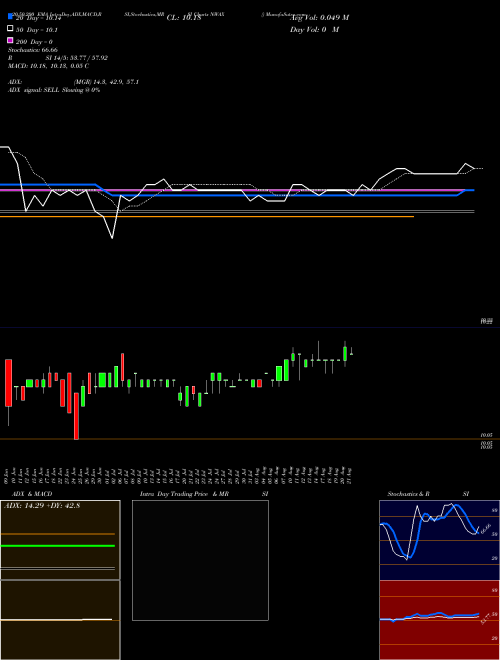500x660 pixels.
Task: Click the MACD values text line
Action: click(48, 66)
